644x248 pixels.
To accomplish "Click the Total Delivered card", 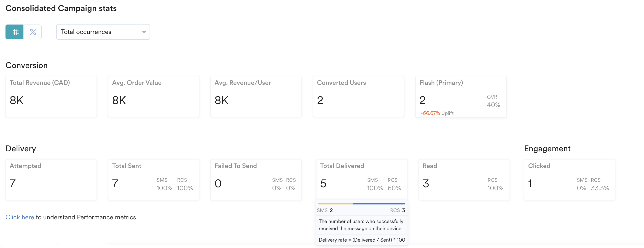I will (x=361, y=180).
